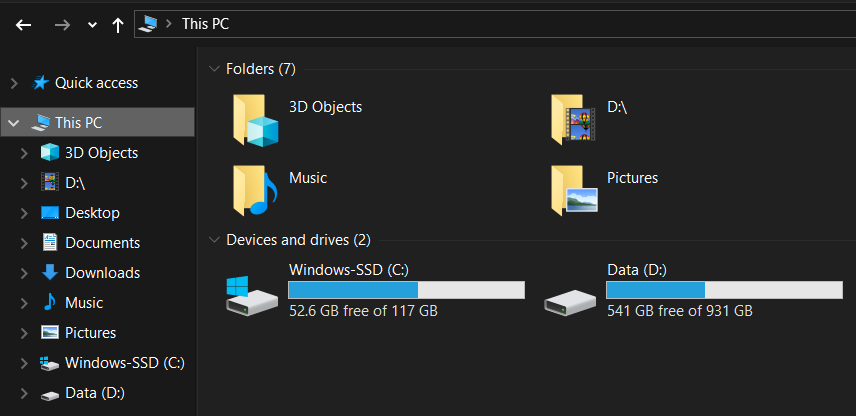Image resolution: width=856 pixels, height=416 pixels.
Task: Expand Music in the sidebar tree
Action: (x=24, y=303)
